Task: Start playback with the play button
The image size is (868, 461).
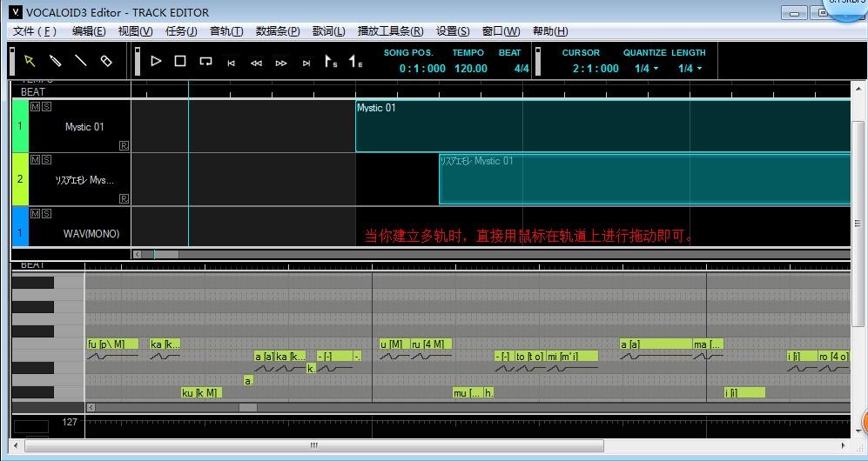Action: [156, 61]
